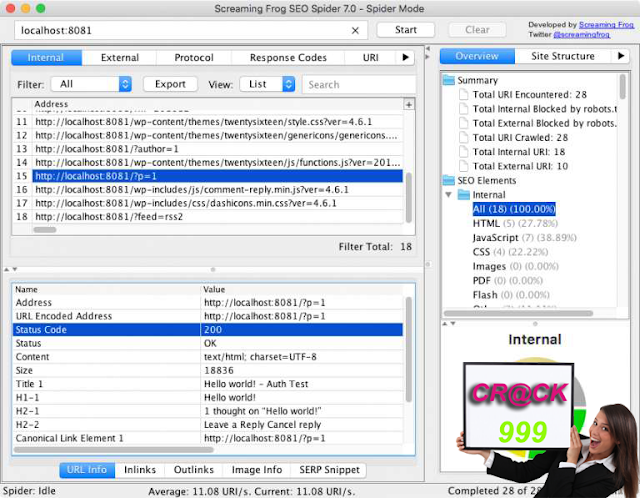
Task: Click the URL info horizontal scrollbar
Action: click(113, 449)
